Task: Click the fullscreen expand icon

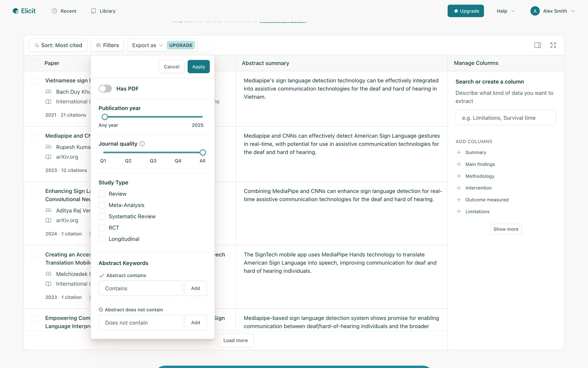Action: pos(553,45)
